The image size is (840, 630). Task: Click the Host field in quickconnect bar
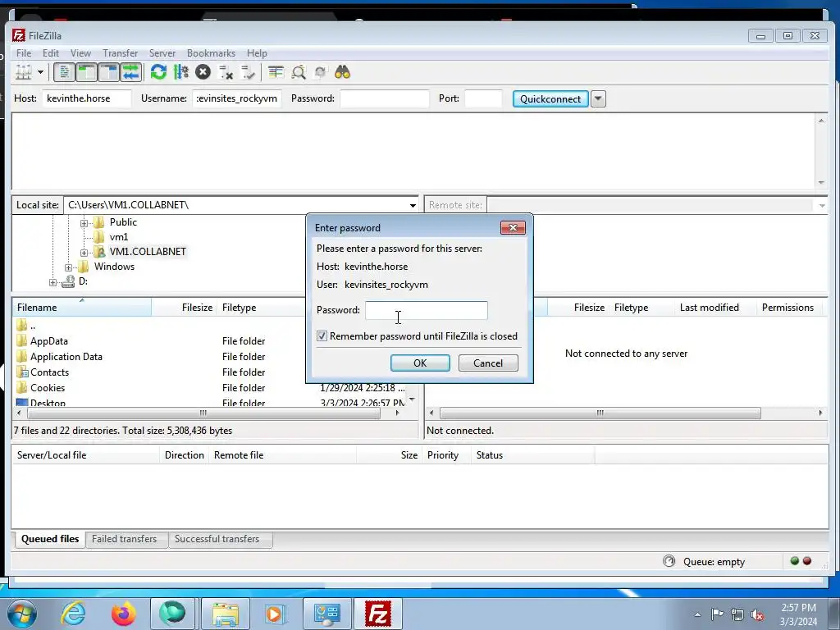tap(86, 98)
